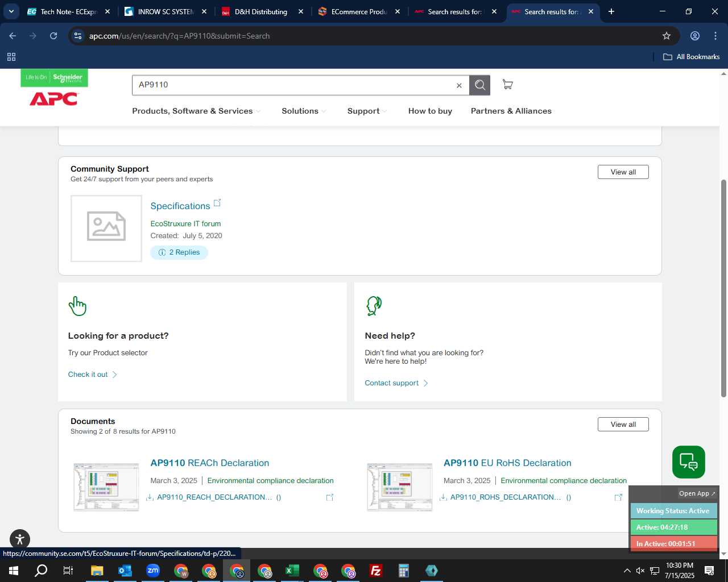Click the REACh Declaration document thumbnail

point(106,487)
